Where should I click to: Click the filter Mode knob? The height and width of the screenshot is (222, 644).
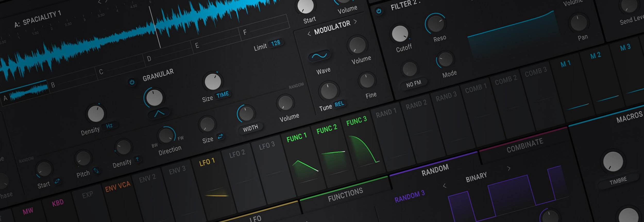(445, 59)
